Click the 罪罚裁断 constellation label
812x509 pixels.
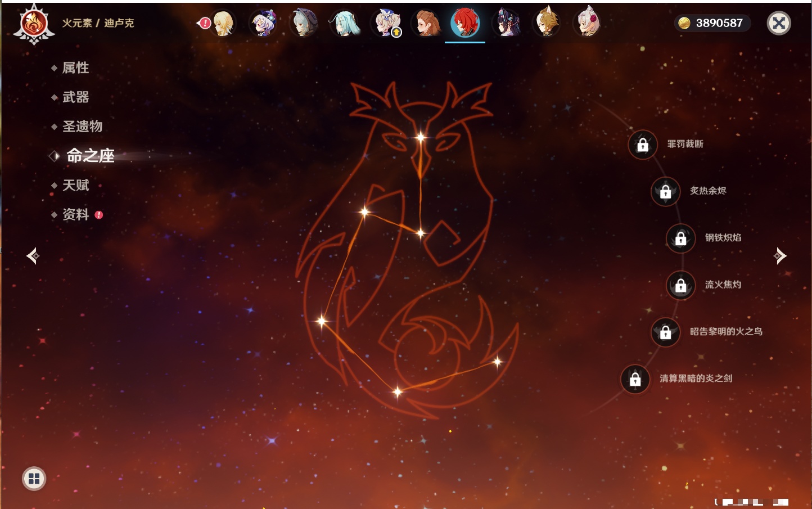(685, 144)
